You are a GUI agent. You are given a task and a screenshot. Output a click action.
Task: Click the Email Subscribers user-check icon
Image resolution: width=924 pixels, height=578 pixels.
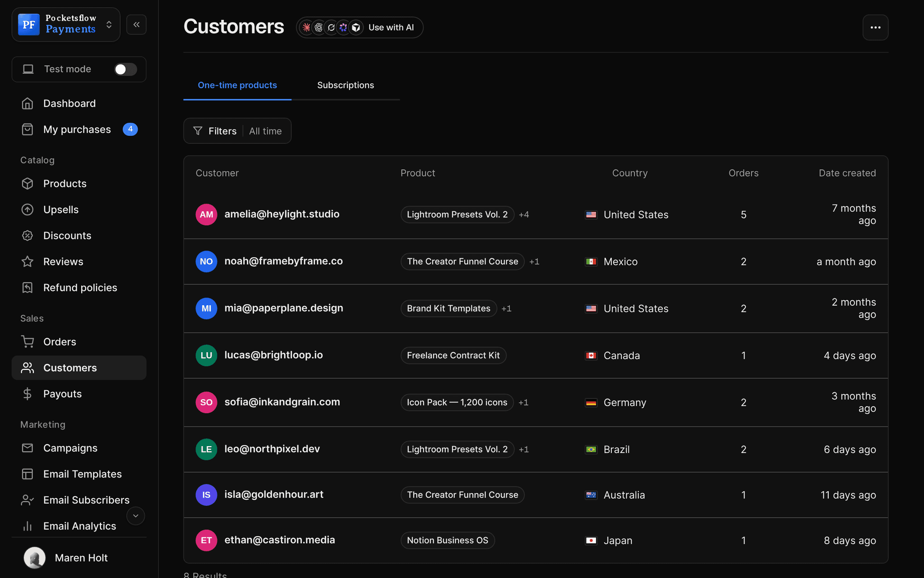coord(28,500)
